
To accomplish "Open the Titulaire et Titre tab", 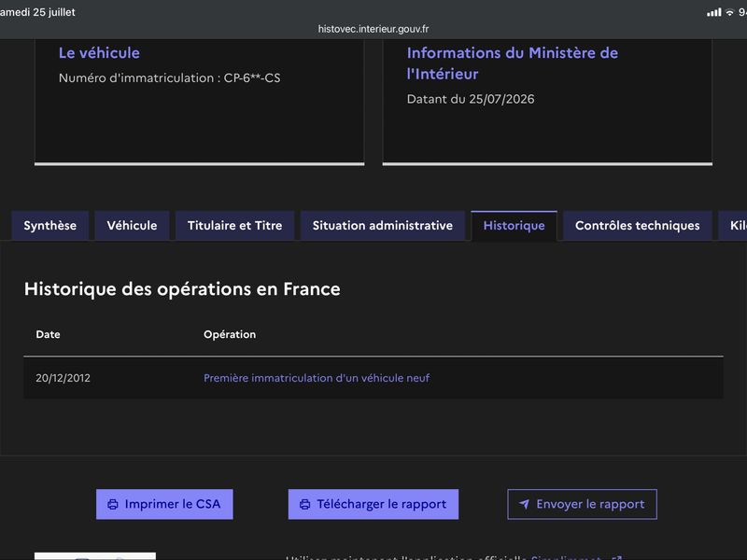I will point(235,225).
